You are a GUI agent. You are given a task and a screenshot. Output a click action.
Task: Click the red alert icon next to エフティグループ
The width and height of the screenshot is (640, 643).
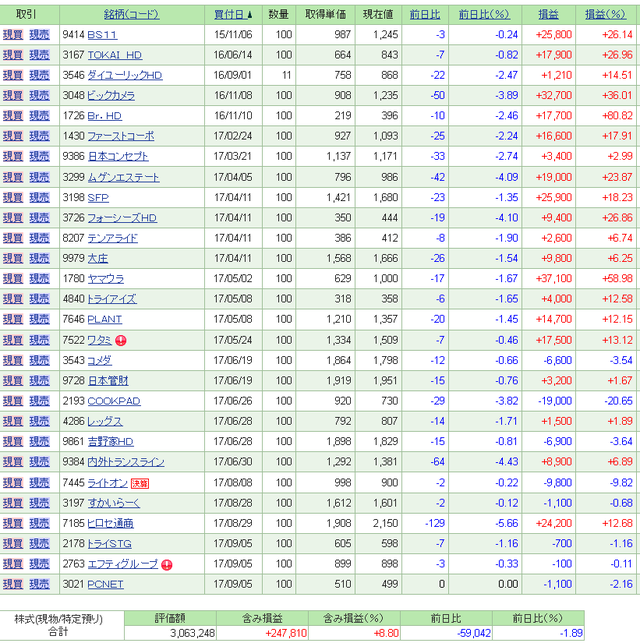click(166, 565)
